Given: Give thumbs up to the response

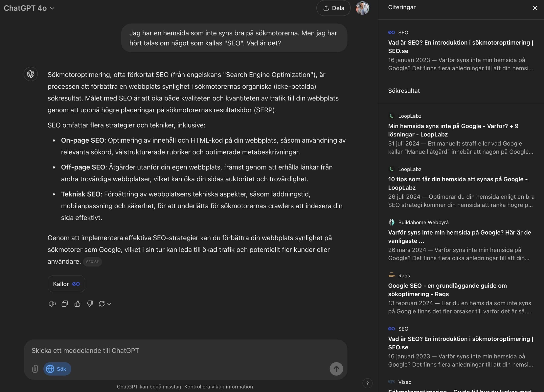Looking at the screenshot, I should click(78, 304).
